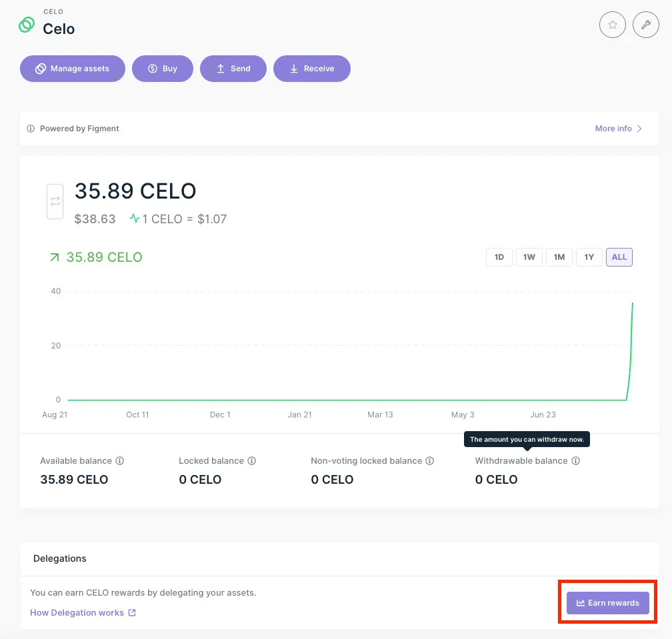Click the Earn rewards button

pos(607,602)
